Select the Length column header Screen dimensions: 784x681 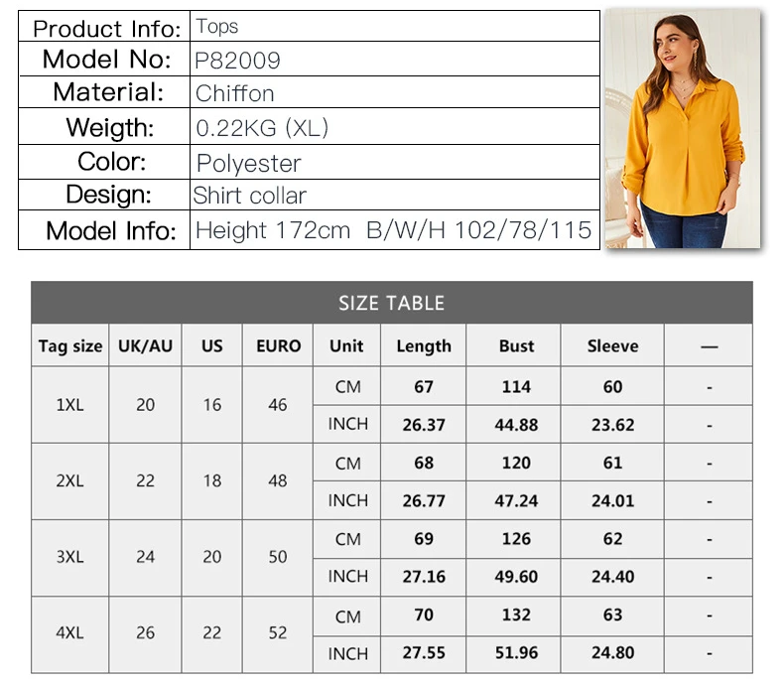pyautogui.click(x=424, y=345)
